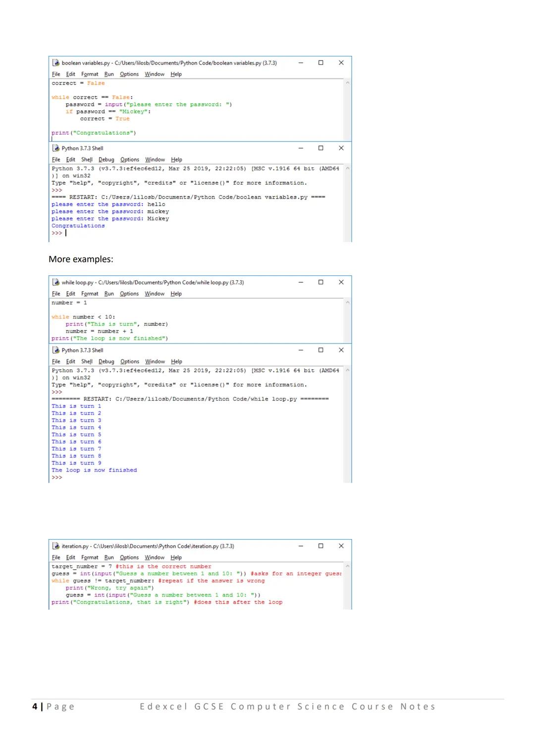Viewport: 535px width, 756px height.
Task: Minimize the while loop.py editor window
Action: 301,282
